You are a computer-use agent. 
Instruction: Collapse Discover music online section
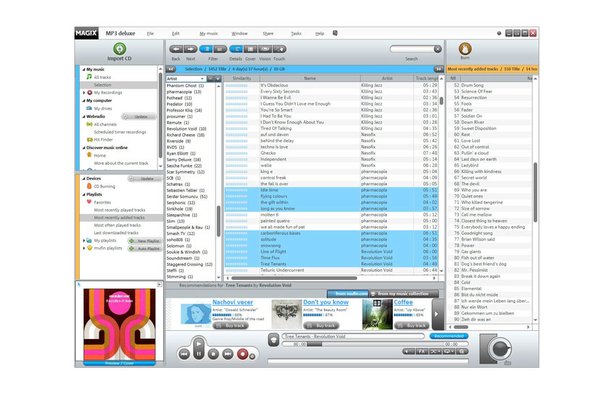pyautogui.click(x=83, y=147)
